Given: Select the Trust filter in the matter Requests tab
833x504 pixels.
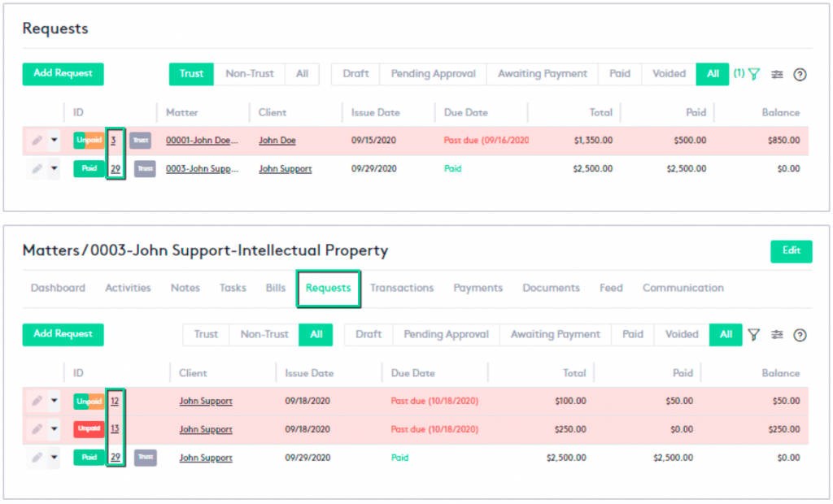Looking at the screenshot, I should (206, 334).
